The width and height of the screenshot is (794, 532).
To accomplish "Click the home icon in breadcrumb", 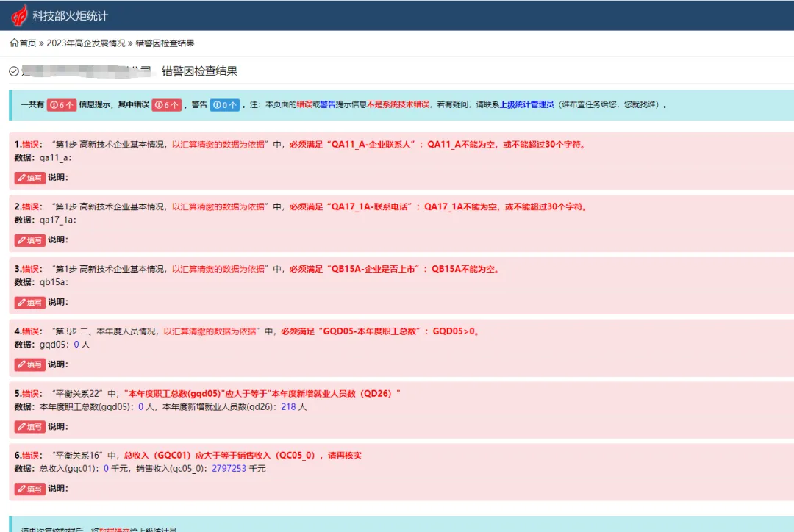I will pos(14,43).
